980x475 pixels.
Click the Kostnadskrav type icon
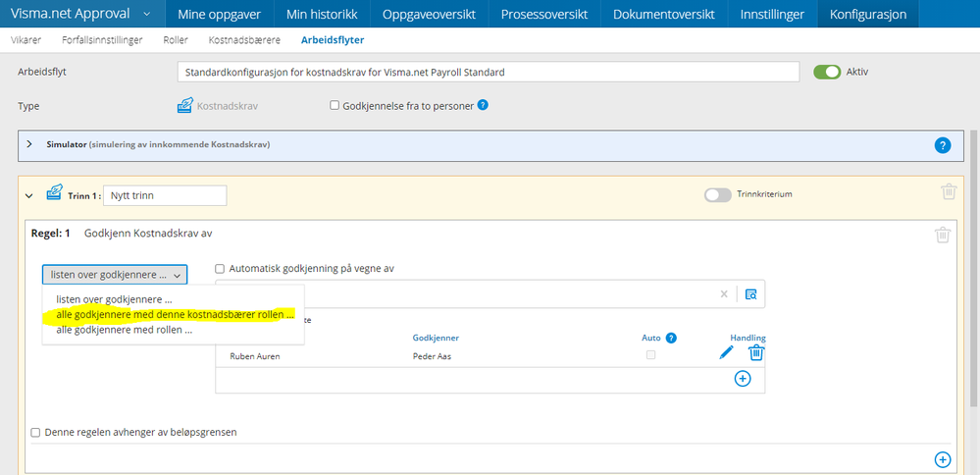click(x=185, y=106)
